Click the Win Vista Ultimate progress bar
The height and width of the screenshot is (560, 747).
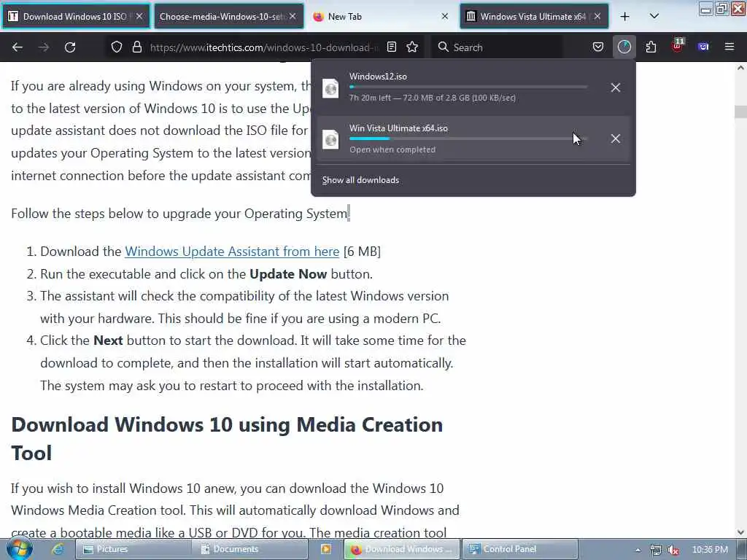(x=468, y=139)
